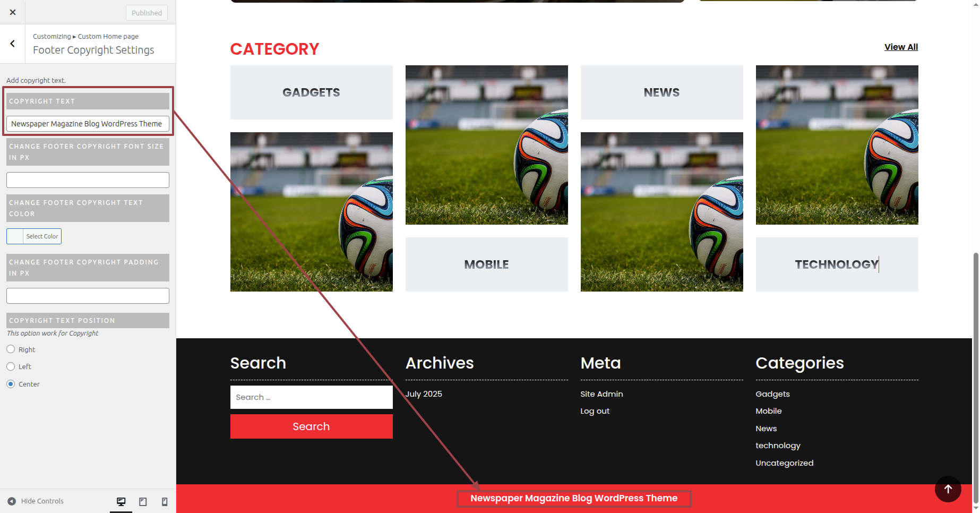
Task: Open the Gadgets category tile
Action: tap(312, 92)
